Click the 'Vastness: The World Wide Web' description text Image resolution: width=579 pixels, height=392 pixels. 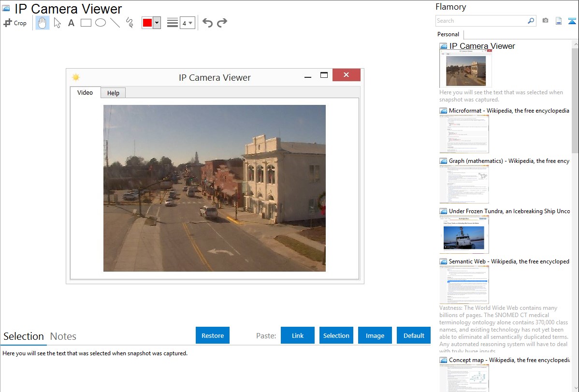[x=504, y=329]
